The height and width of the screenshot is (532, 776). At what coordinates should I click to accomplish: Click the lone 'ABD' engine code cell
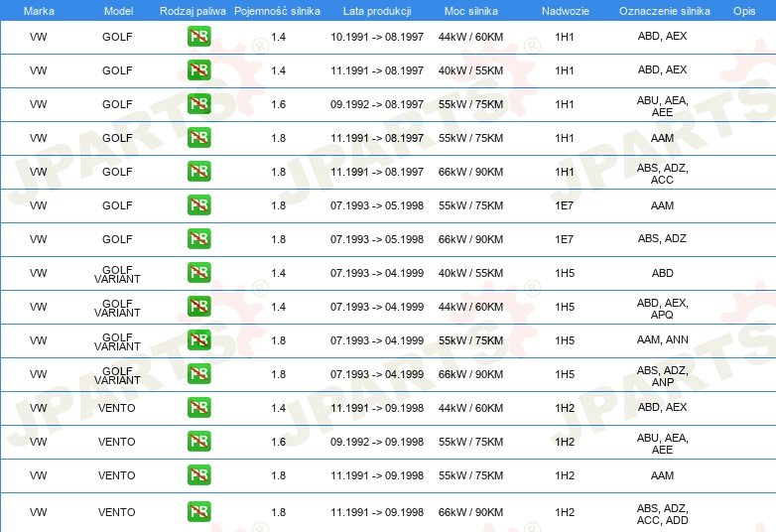point(662,273)
